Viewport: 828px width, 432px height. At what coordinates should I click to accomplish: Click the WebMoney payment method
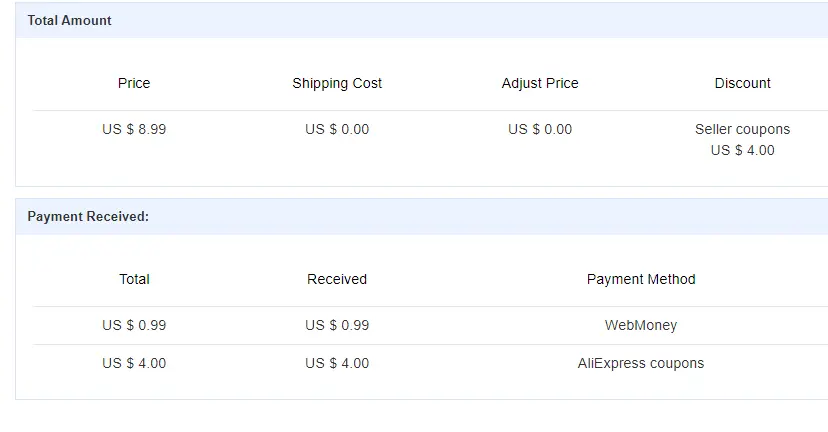641,325
